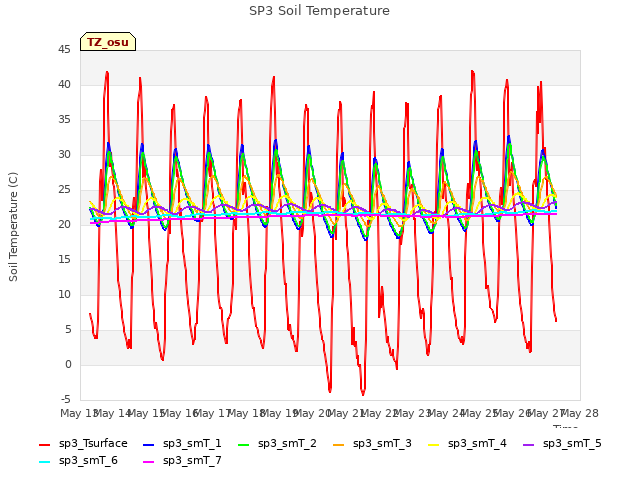Click the red sp3_Tsurface legend swatch
The image size is (640, 480).
click(x=44, y=444)
